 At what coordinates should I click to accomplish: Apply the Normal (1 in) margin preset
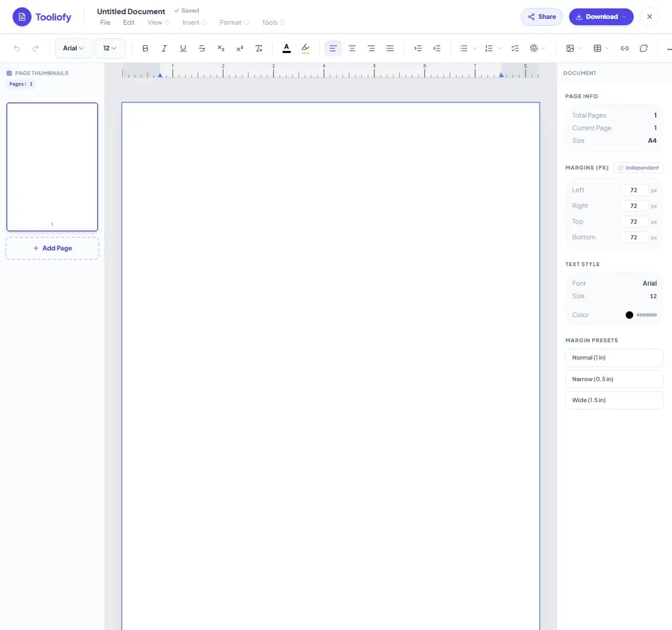pyautogui.click(x=614, y=358)
